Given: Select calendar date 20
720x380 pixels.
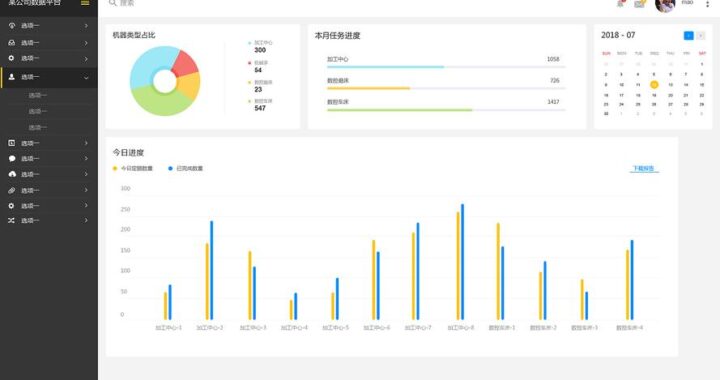Looking at the screenshot, I should [670, 95].
